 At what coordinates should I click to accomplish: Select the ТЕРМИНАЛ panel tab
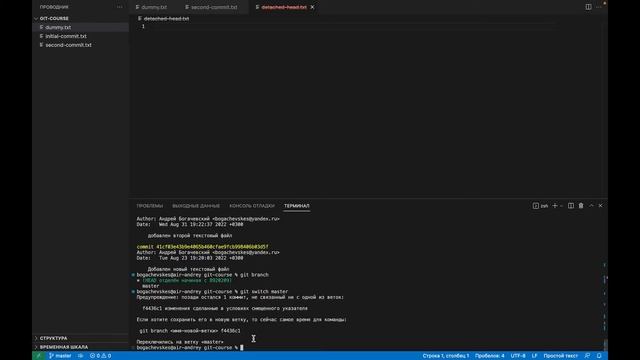(x=297, y=206)
